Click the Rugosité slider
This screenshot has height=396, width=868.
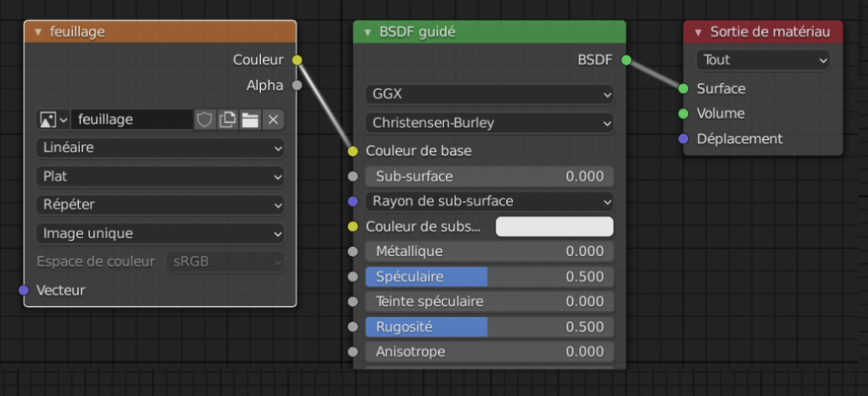tap(489, 326)
